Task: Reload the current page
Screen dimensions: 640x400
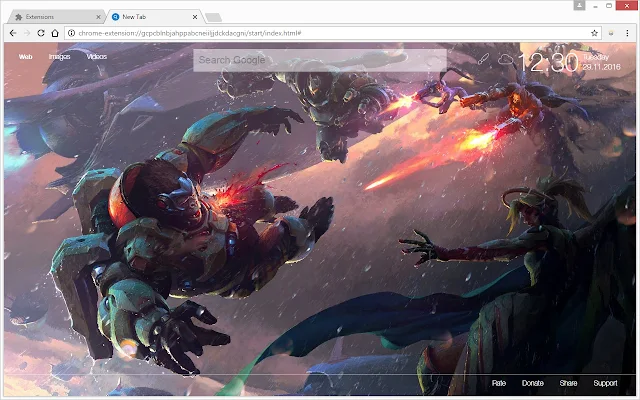Action: pos(41,33)
